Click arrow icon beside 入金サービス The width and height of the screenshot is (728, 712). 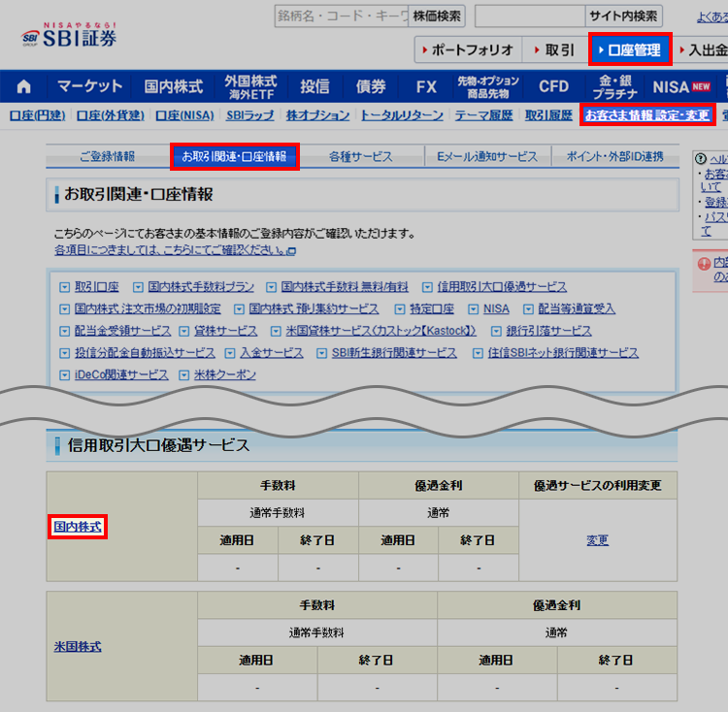click(x=230, y=353)
